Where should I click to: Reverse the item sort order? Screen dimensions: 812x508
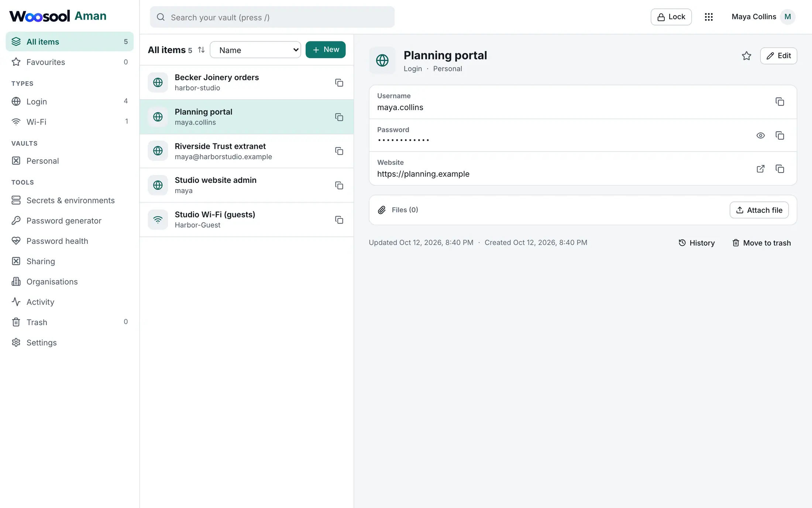201,50
